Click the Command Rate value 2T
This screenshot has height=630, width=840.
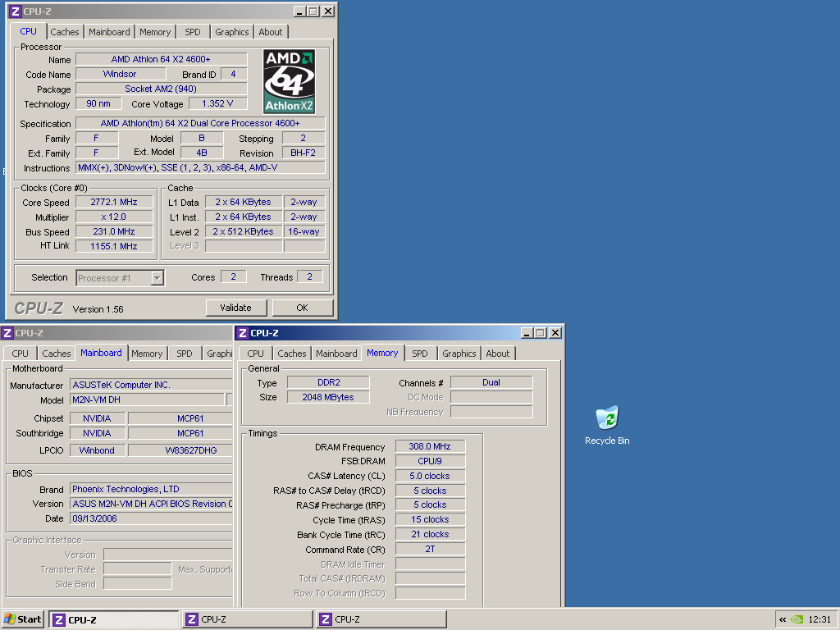(x=430, y=549)
